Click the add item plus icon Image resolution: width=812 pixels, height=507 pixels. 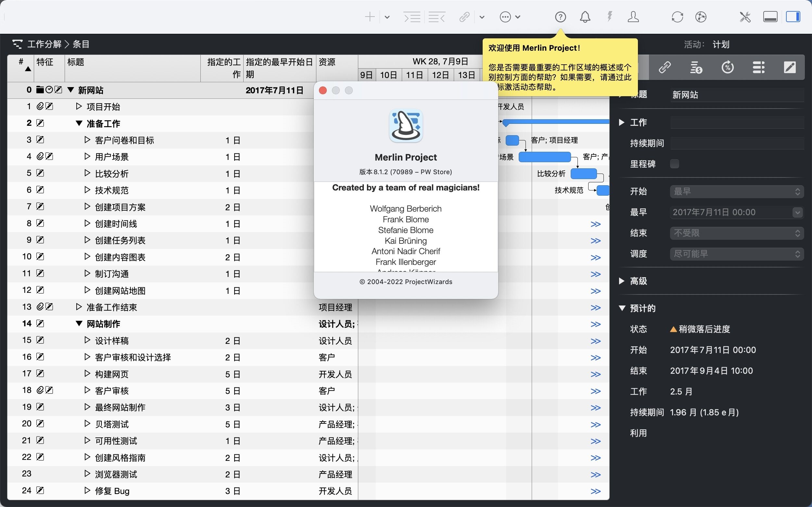tap(370, 17)
